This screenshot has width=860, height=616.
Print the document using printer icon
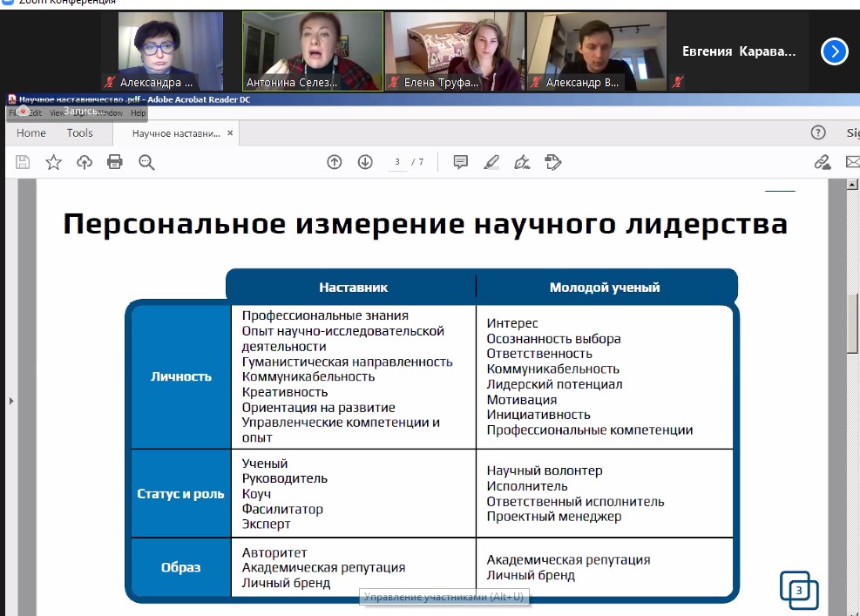coord(115,162)
